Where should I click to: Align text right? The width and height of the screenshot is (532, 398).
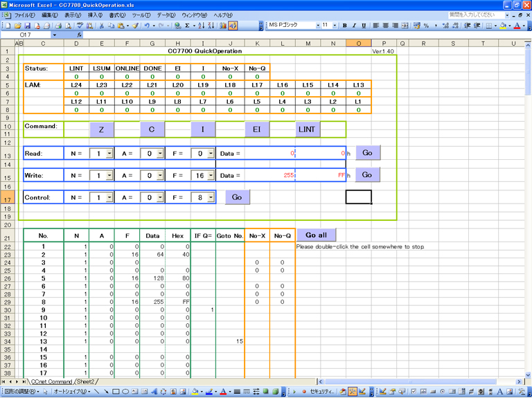[395, 26]
